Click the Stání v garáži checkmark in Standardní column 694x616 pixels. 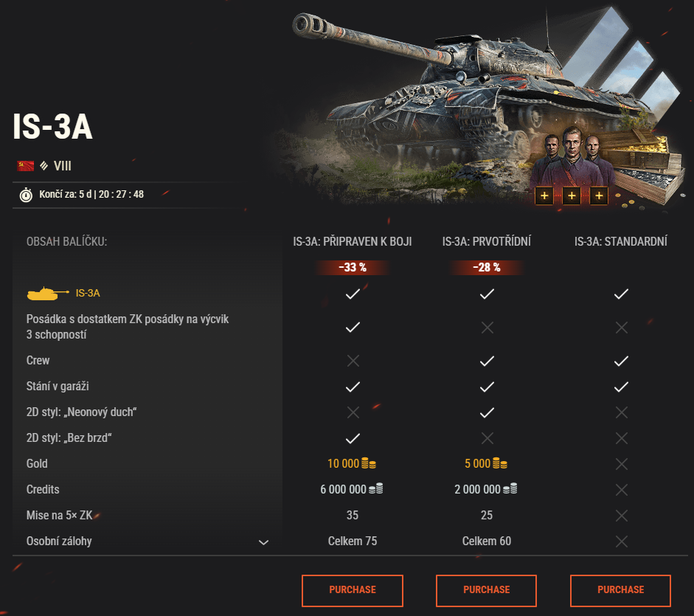click(x=620, y=387)
